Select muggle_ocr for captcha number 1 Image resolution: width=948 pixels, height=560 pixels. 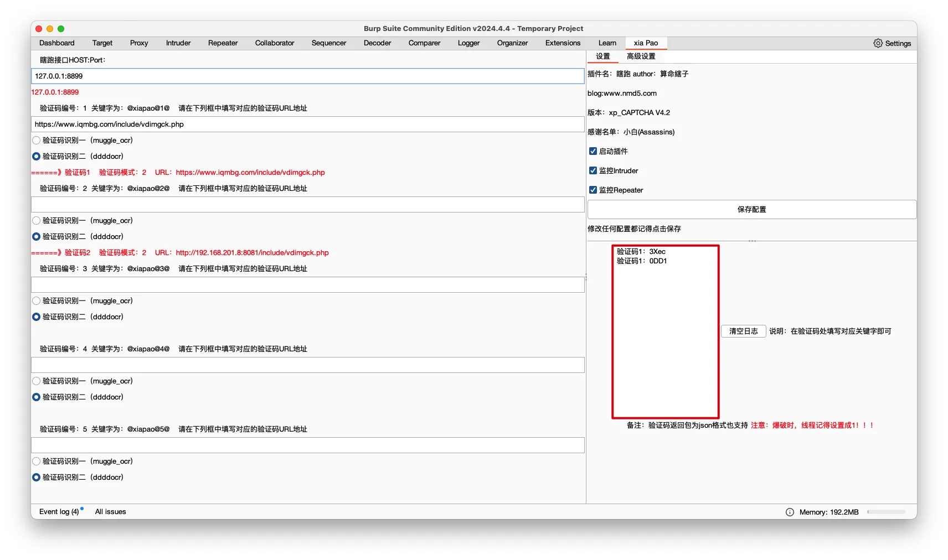[37, 141]
